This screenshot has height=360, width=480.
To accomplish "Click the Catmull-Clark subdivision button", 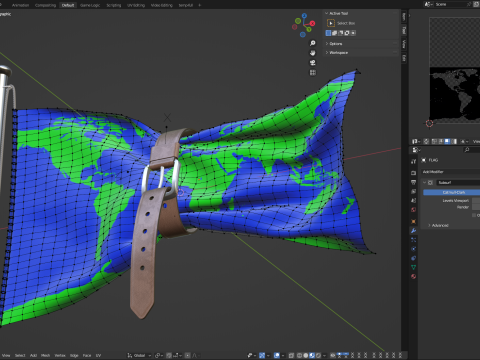I will click(x=452, y=192).
